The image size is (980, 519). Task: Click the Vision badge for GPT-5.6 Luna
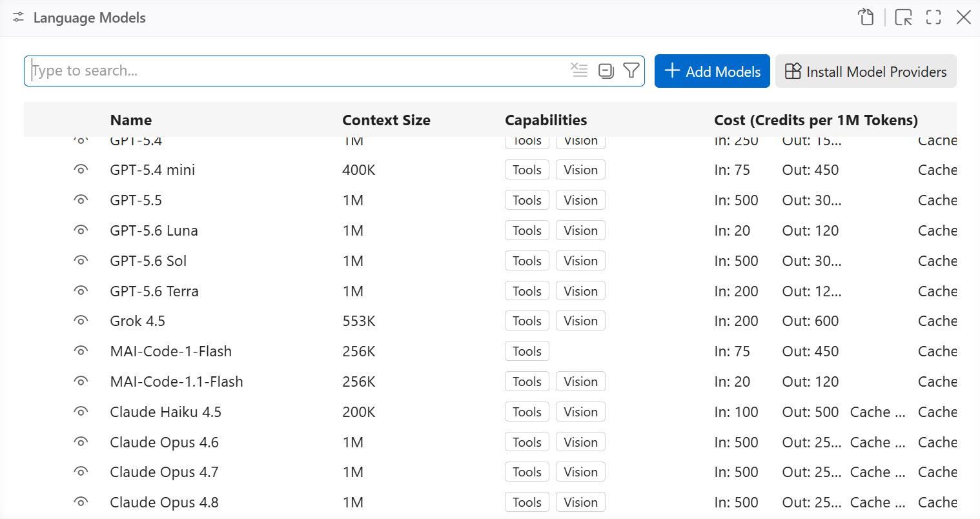(580, 230)
